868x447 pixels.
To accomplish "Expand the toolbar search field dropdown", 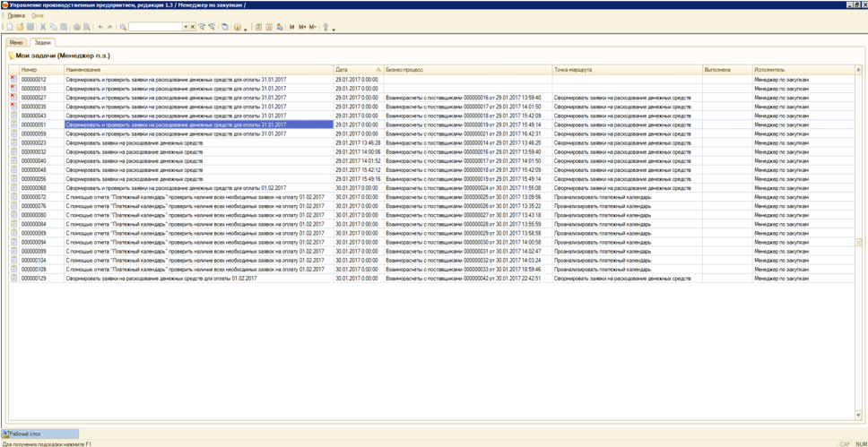I will (186, 27).
